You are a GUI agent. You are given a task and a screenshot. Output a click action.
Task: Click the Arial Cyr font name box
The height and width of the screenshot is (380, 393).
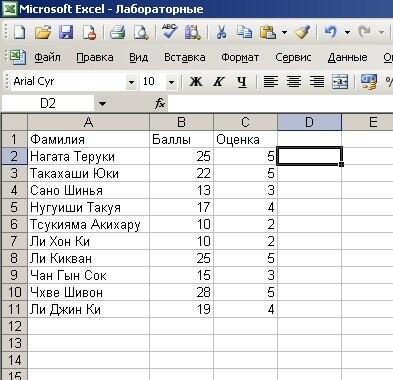69,81
